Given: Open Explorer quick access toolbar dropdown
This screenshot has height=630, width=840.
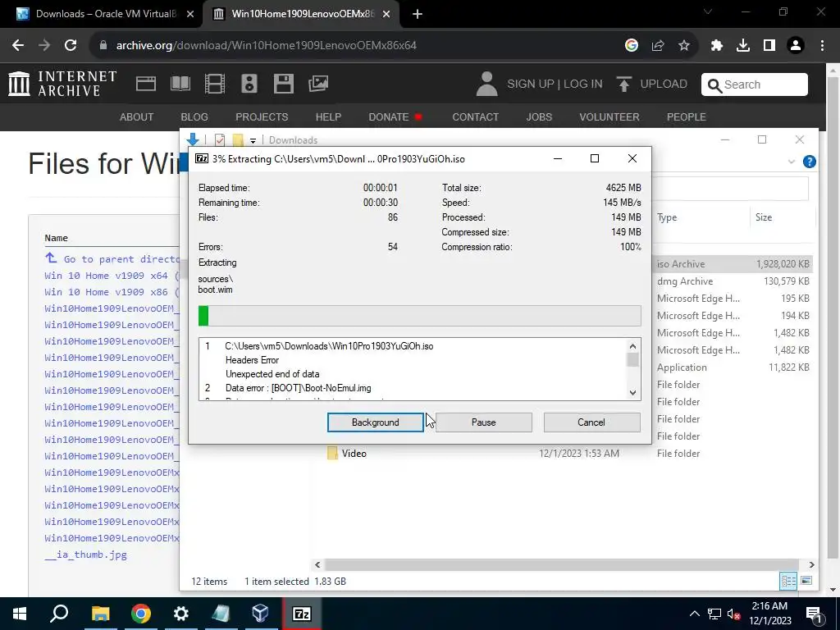Looking at the screenshot, I should (253, 140).
